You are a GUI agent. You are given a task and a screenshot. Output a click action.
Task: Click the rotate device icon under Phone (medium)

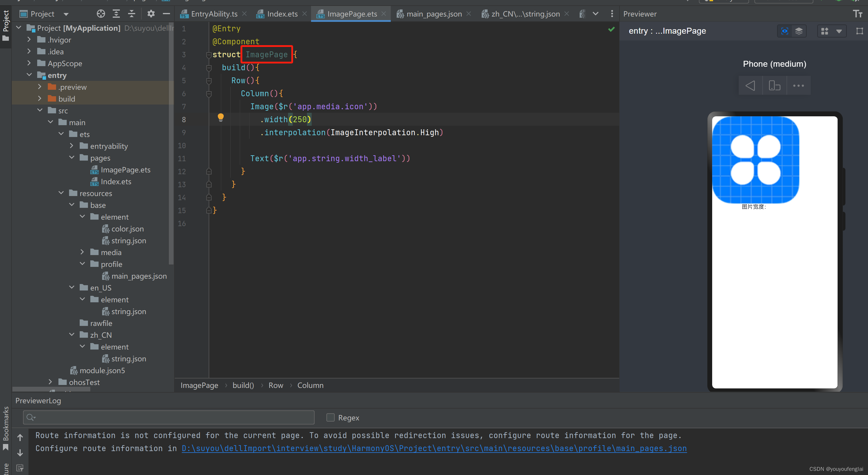(774, 86)
